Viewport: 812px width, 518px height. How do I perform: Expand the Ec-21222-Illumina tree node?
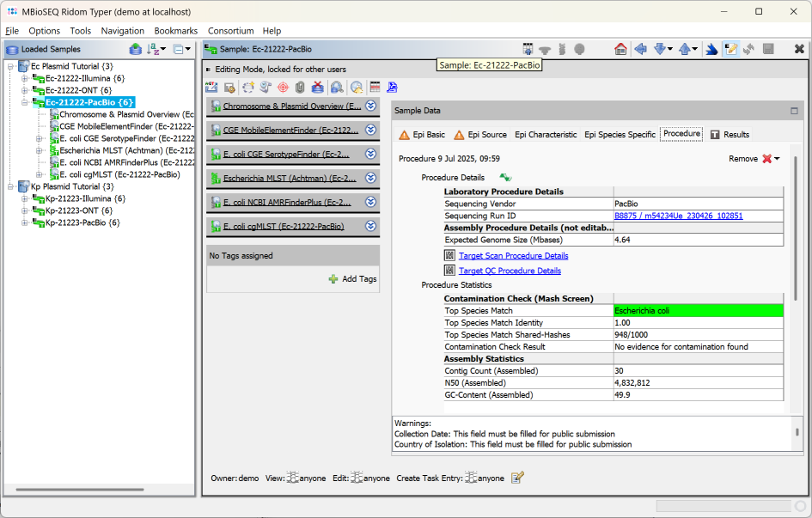pyautogui.click(x=25, y=78)
